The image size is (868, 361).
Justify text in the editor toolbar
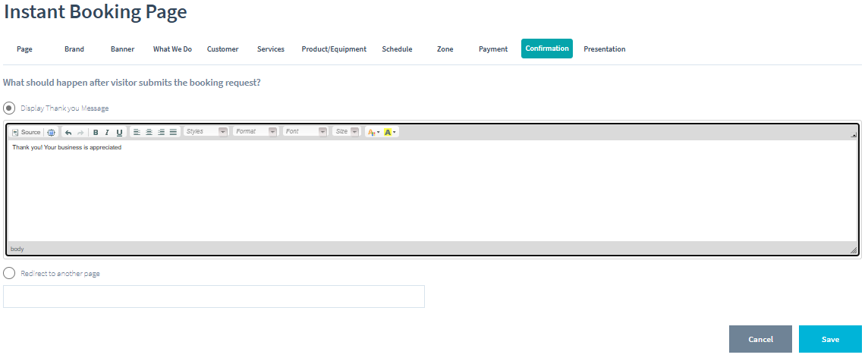(173, 132)
